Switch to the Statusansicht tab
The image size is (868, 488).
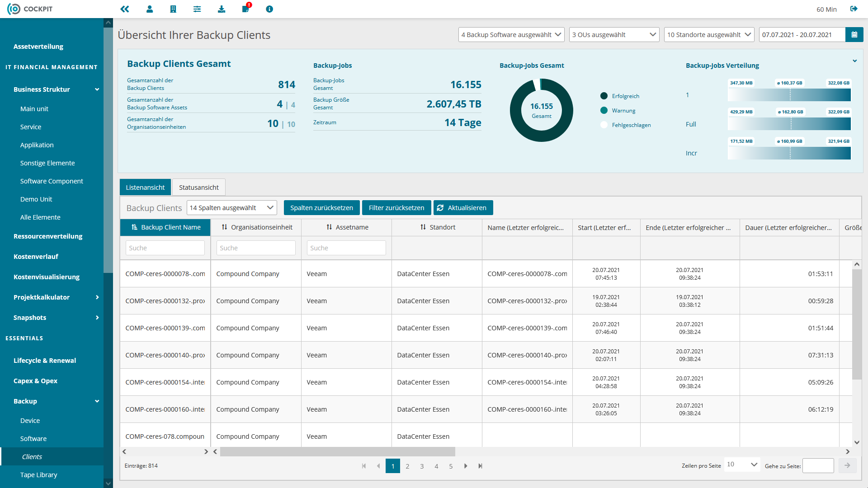pyautogui.click(x=199, y=188)
